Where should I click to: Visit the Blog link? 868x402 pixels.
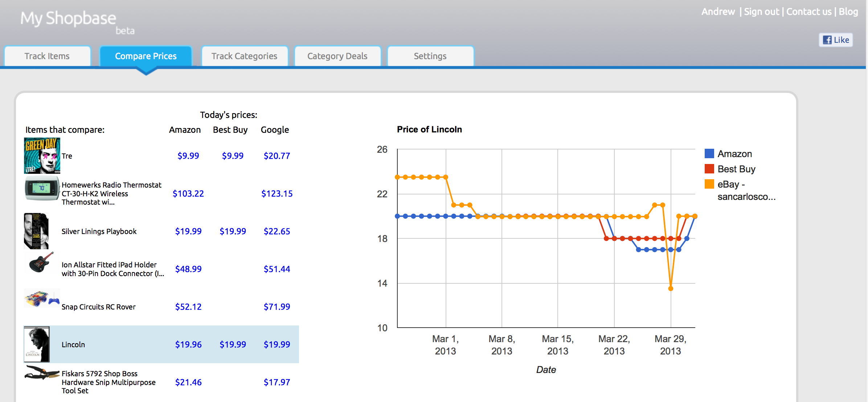click(848, 12)
